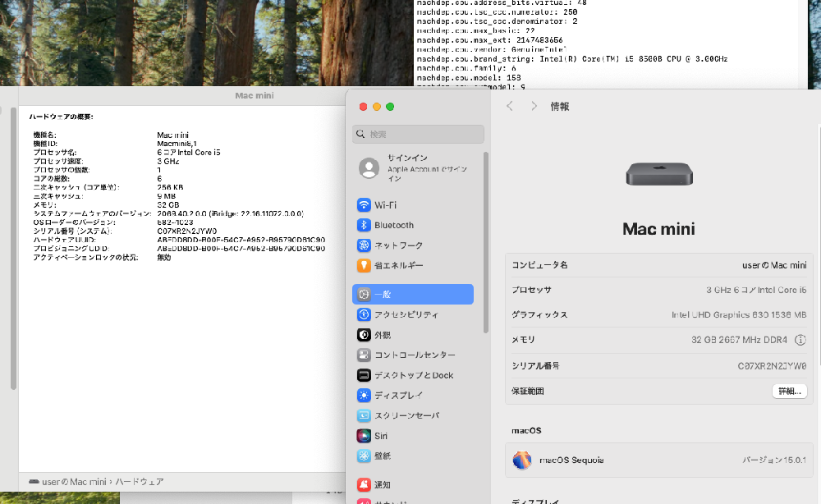
Task: Click machdep.cpu.max_ext line in terminal
Action: (489, 39)
